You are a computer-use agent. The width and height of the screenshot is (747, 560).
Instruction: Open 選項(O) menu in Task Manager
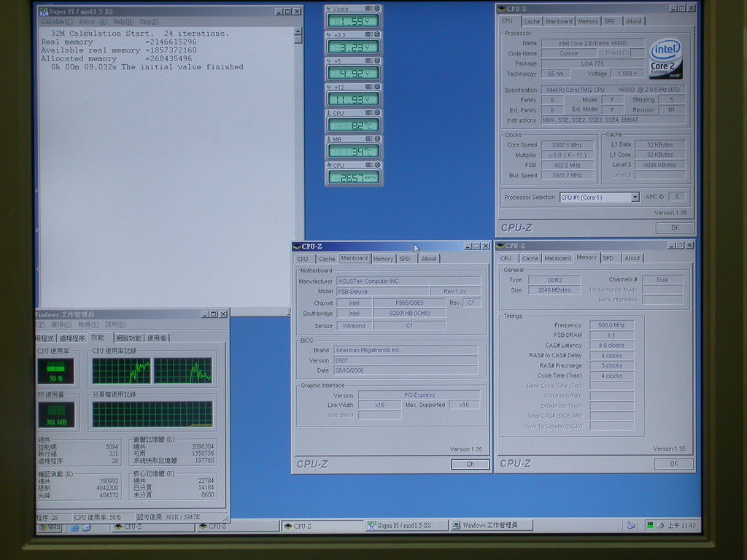pyautogui.click(x=61, y=324)
